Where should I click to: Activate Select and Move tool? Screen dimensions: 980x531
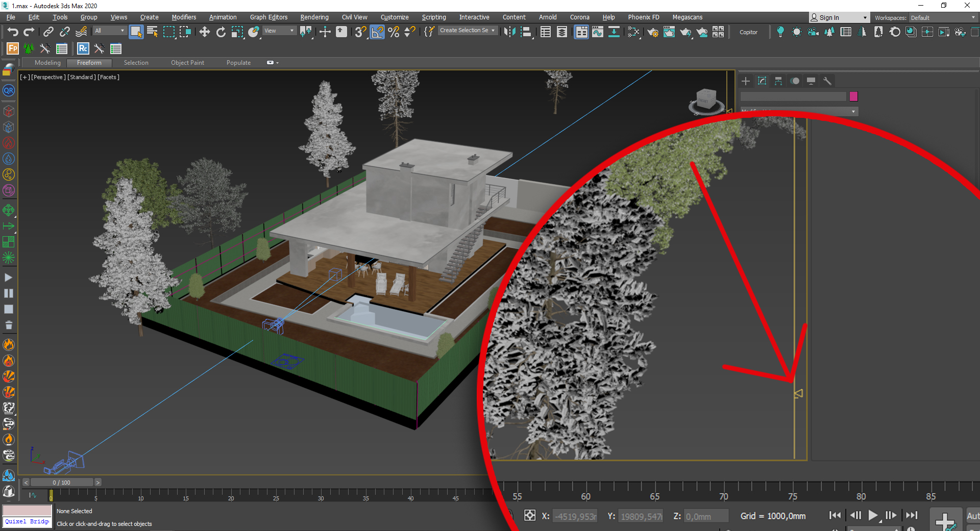(204, 32)
